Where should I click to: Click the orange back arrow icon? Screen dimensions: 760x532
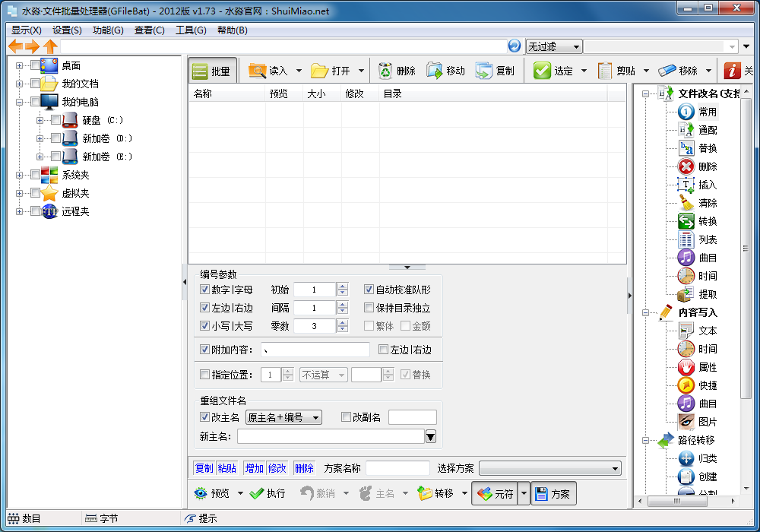[x=16, y=46]
